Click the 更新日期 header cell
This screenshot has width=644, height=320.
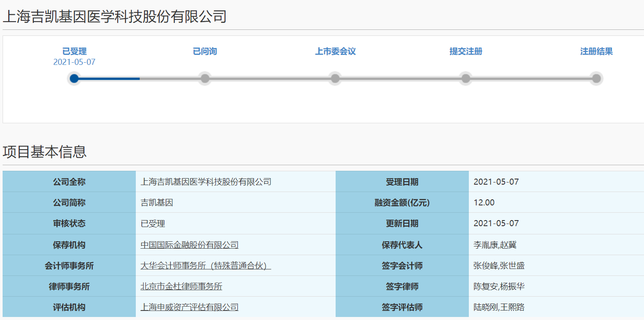402,223
